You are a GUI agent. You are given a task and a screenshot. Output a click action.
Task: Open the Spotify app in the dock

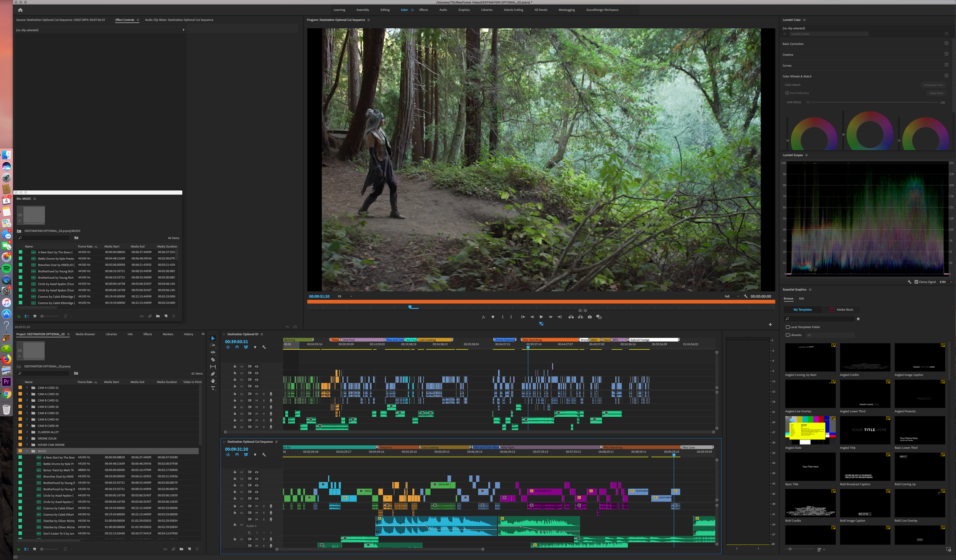point(7,269)
